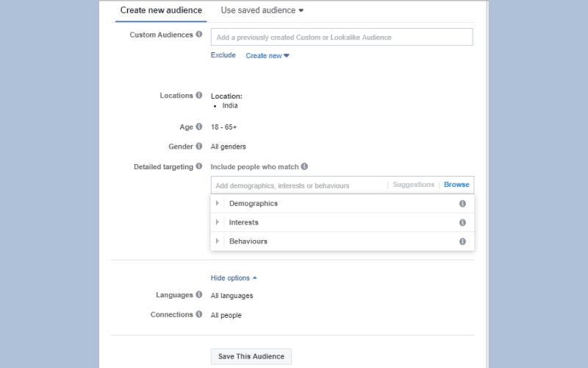Viewport: 588px width, 368px height.
Task: Click the Save This Audience button
Action: [x=251, y=357]
